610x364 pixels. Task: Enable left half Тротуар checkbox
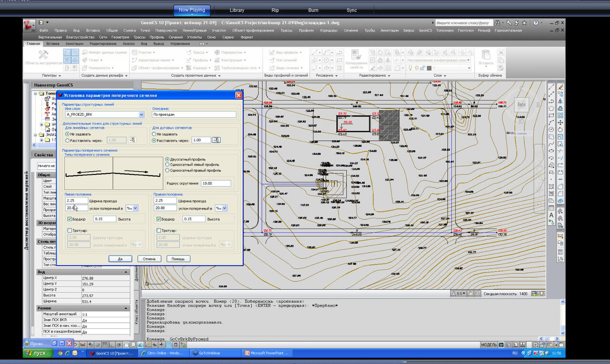(70, 231)
